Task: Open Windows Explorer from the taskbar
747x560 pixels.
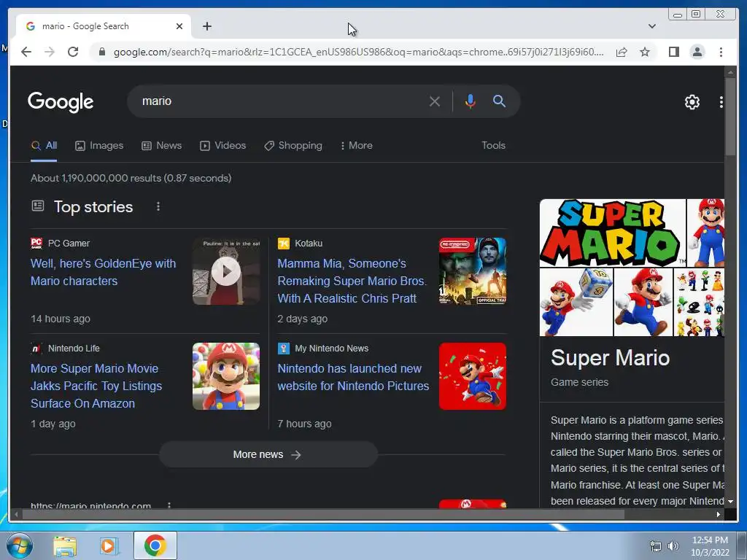Action: click(65, 545)
